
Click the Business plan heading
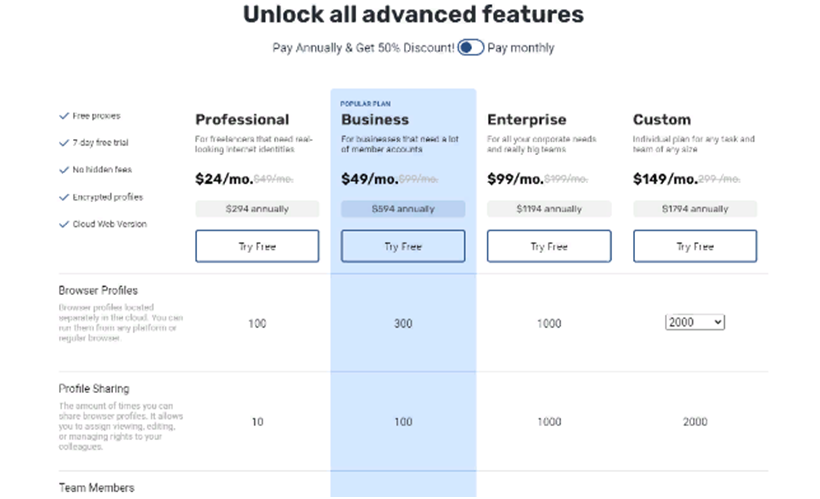(375, 120)
